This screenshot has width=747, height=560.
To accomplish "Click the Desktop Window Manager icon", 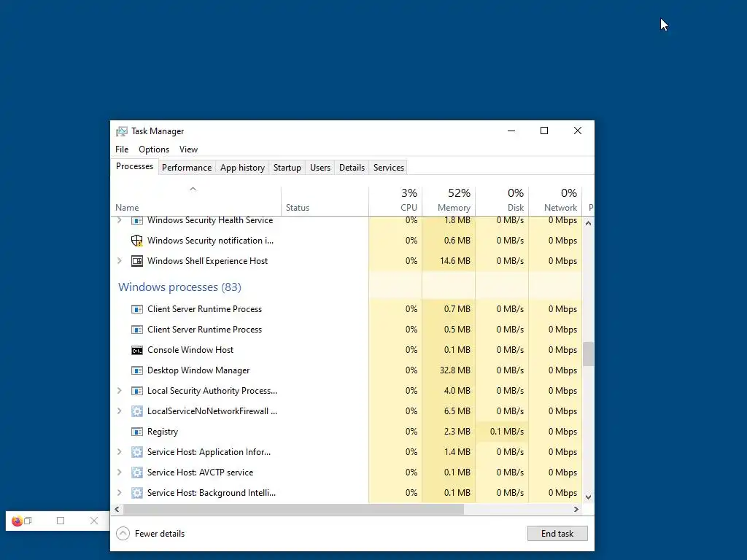I will pyautogui.click(x=136, y=370).
